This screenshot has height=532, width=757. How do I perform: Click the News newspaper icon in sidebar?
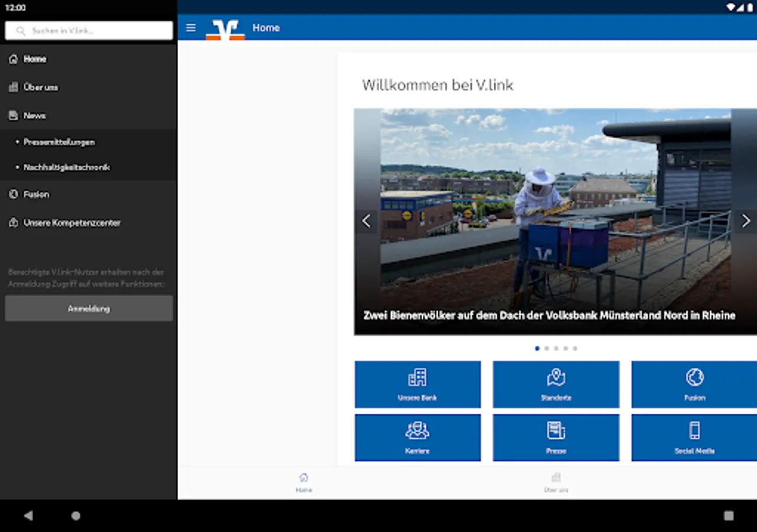click(13, 115)
